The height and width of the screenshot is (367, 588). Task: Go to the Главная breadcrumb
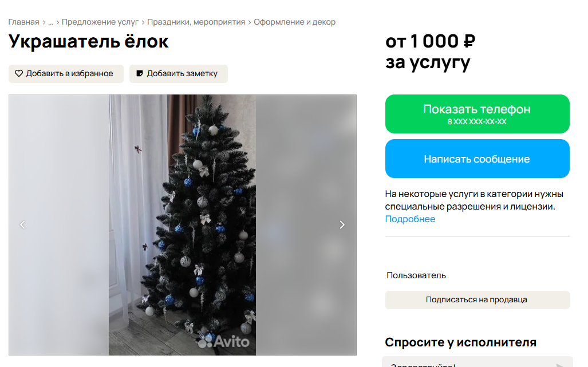pos(23,22)
